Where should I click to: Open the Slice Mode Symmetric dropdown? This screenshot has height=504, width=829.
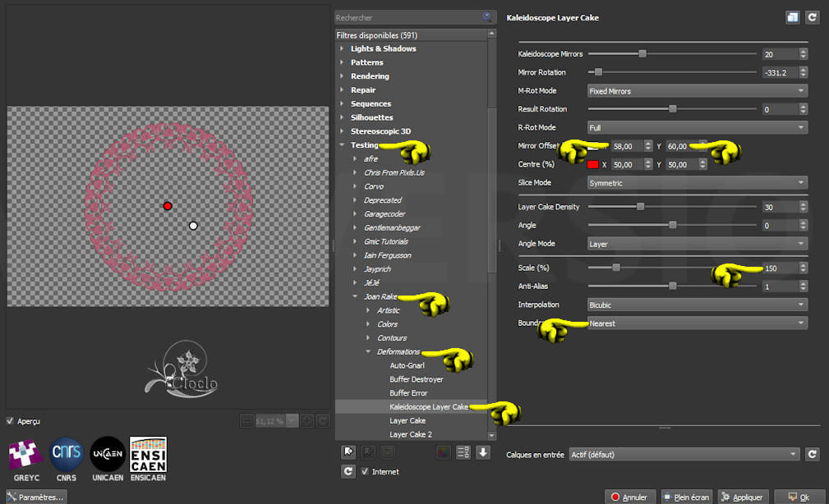pyautogui.click(x=697, y=182)
